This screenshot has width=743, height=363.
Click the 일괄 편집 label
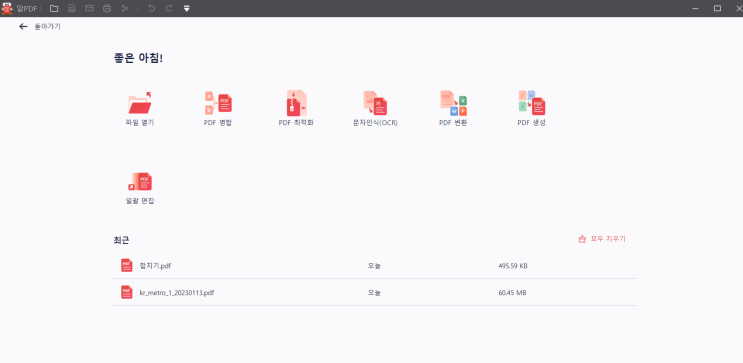pos(140,201)
